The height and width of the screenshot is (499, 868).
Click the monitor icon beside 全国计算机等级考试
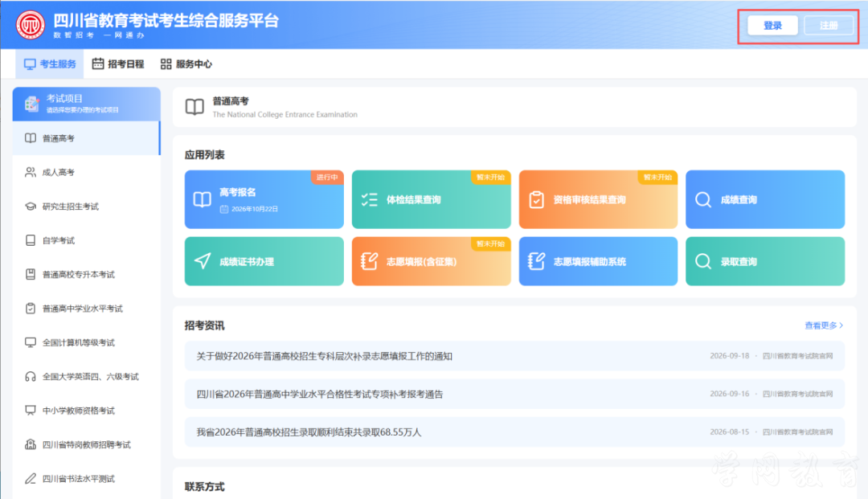pyautogui.click(x=31, y=342)
